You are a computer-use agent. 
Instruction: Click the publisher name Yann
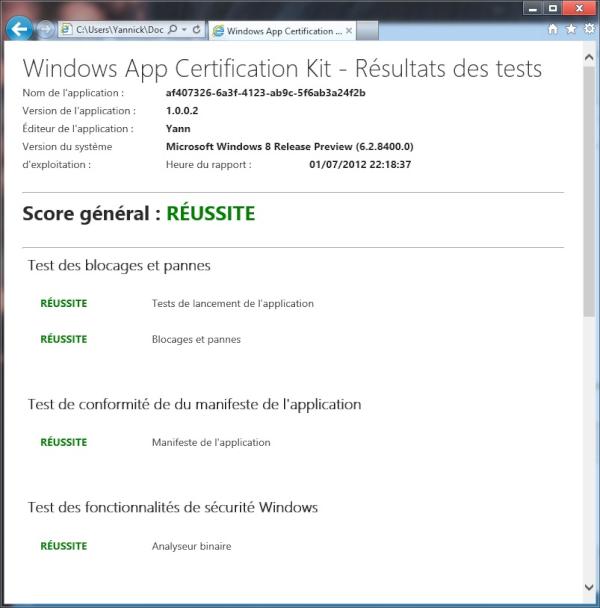(x=178, y=128)
